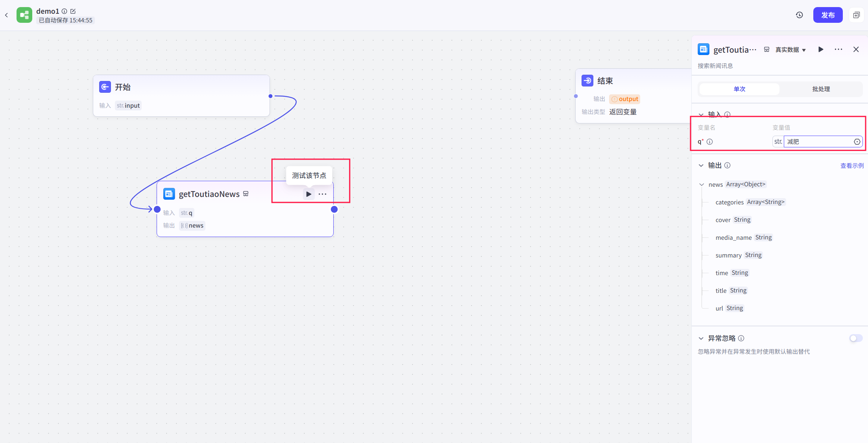
Task: Edit the demo1 workflow name
Action: point(73,11)
